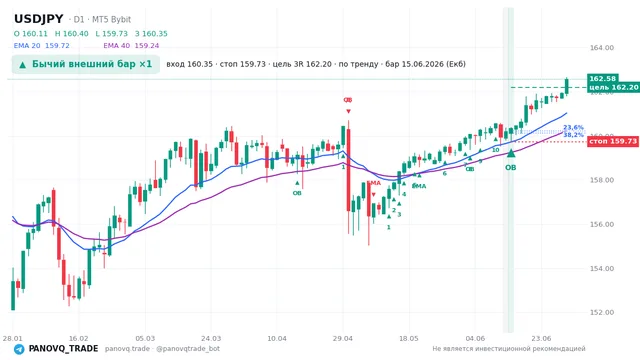
Task: Click the 152.00 price axis label
Action: 602,312
